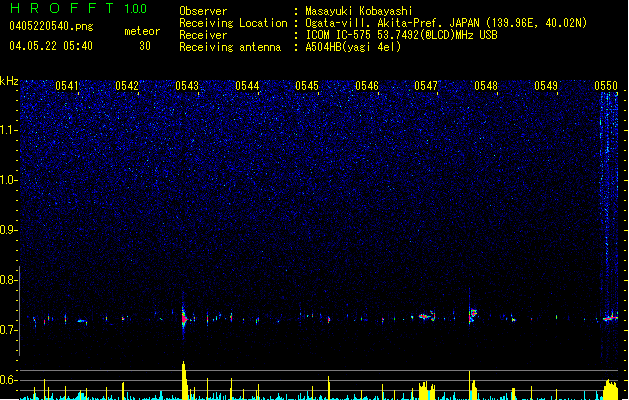Select the filename 0405220540.png

click(51, 26)
